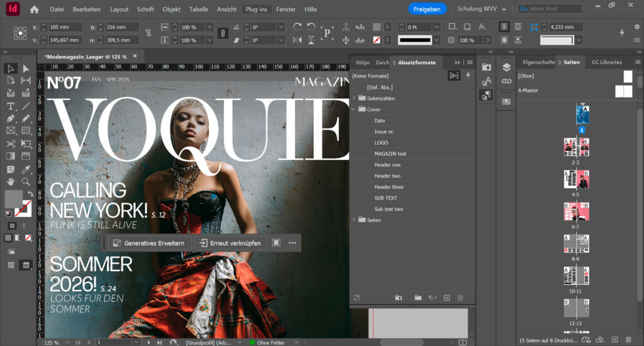Click the stroke style black line preview

click(x=415, y=40)
